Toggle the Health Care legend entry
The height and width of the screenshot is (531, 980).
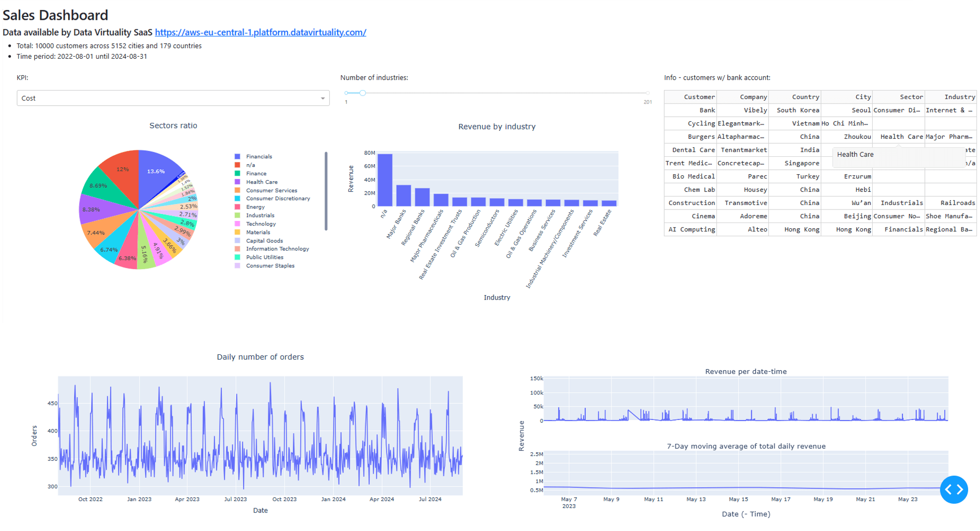(x=262, y=182)
